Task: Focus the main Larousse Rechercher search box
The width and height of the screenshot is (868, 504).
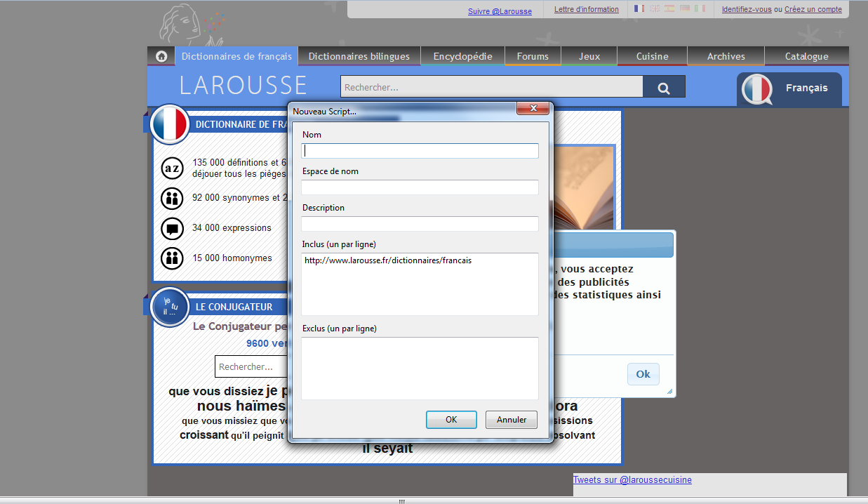Action: [492, 87]
